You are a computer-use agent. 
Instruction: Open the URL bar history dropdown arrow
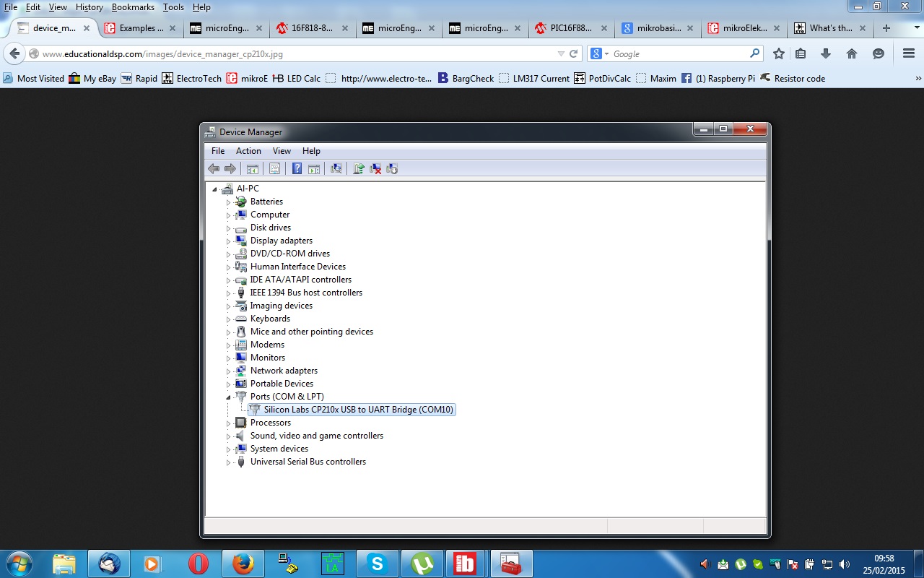pos(561,53)
